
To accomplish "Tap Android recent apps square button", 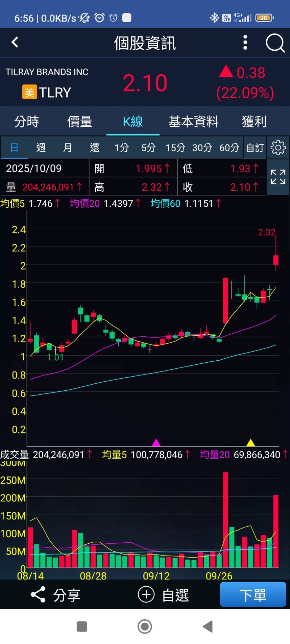I will [82, 627].
